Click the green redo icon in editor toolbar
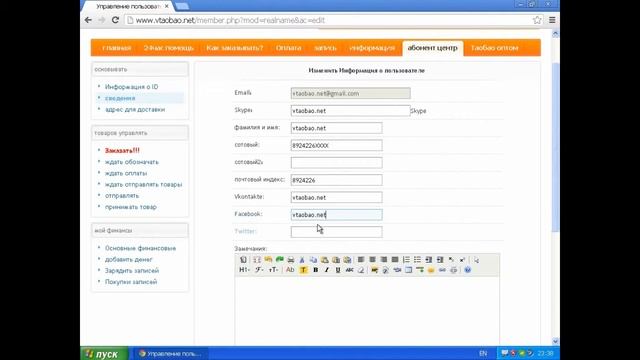This screenshot has width=640, height=360. pos(280,260)
